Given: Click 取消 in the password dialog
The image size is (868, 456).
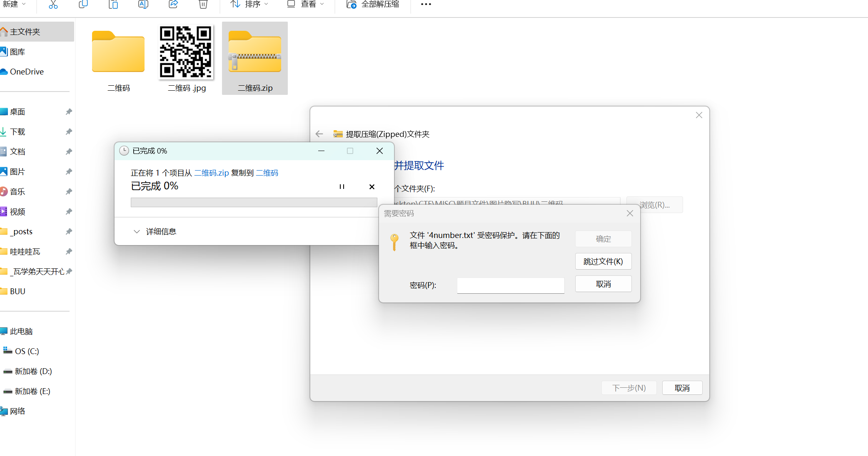Looking at the screenshot, I should tap(603, 284).
